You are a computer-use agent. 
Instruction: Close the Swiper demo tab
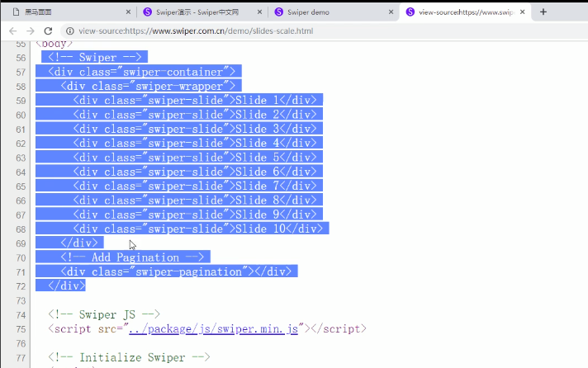pyautogui.click(x=391, y=12)
